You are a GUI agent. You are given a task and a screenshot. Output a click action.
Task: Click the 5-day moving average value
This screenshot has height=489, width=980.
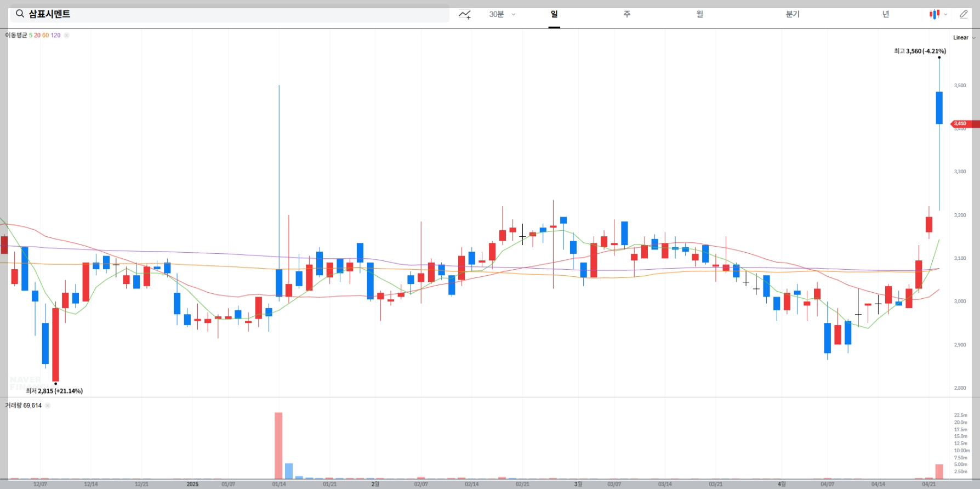coord(31,35)
